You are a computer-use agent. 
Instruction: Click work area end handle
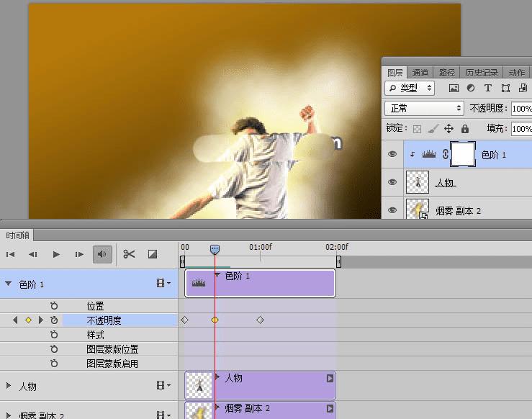tap(338, 261)
